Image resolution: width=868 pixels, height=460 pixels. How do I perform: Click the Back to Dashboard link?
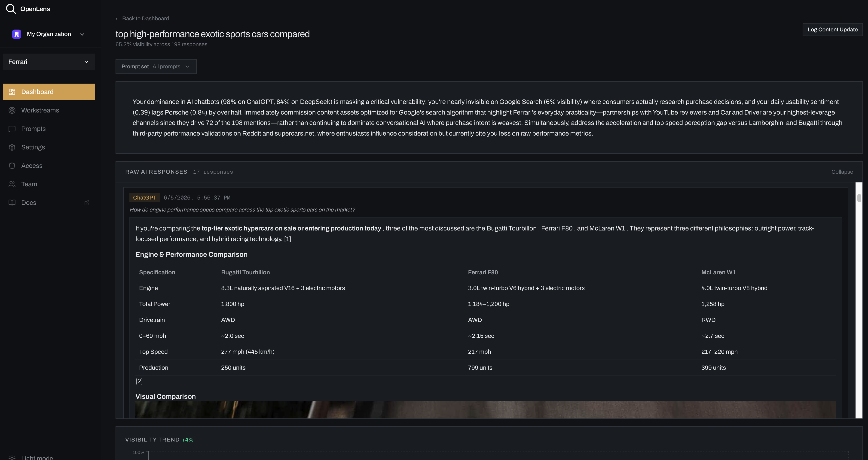tap(142, 18)
